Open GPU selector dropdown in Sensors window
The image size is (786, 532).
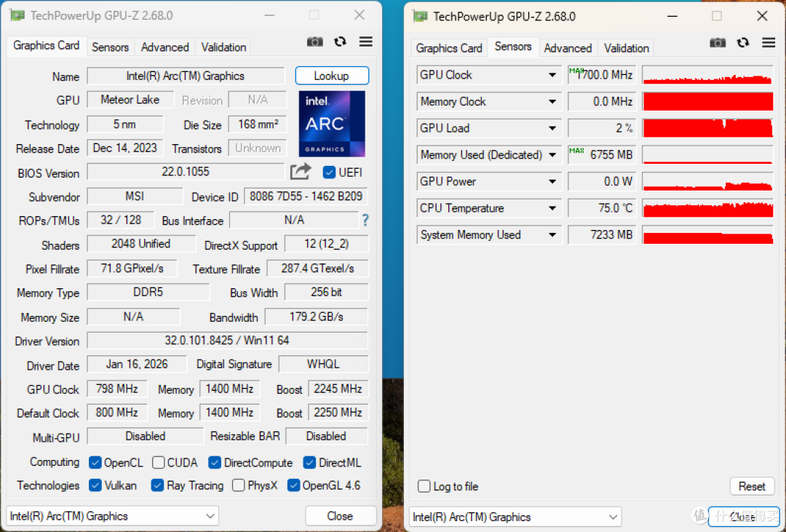tap(515, 517)
